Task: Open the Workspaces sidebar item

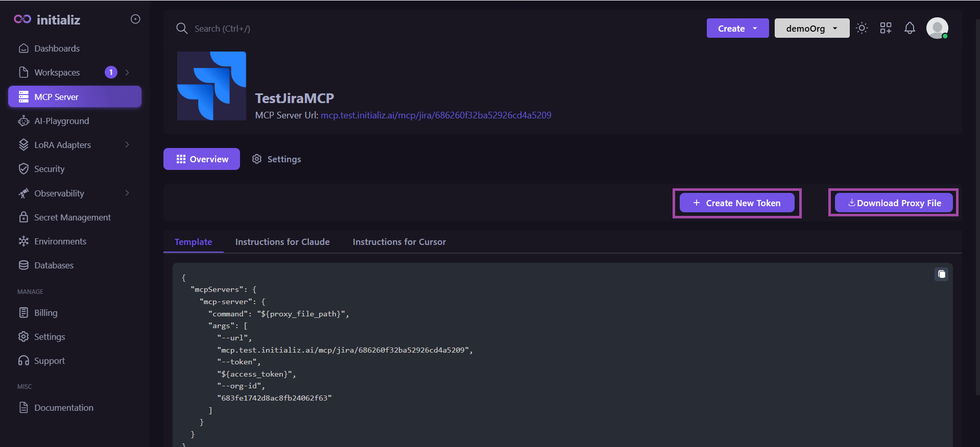Action: click(57, 72)
